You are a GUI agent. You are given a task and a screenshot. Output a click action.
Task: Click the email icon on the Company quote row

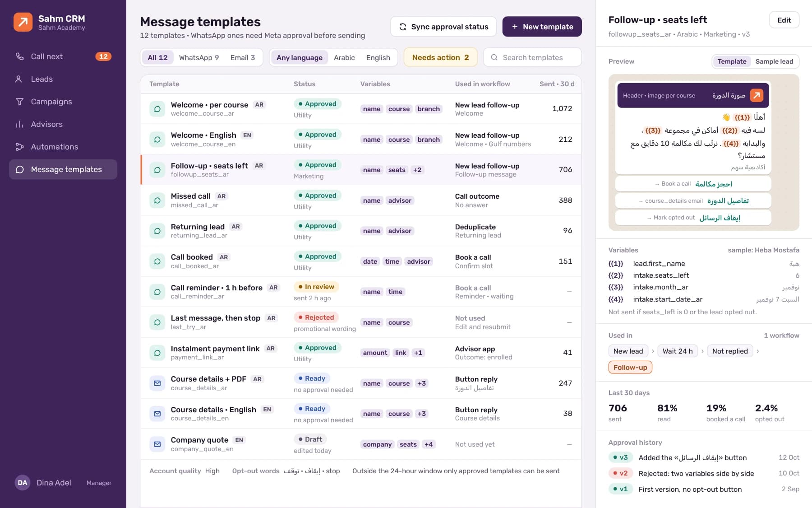click(157, 444)
